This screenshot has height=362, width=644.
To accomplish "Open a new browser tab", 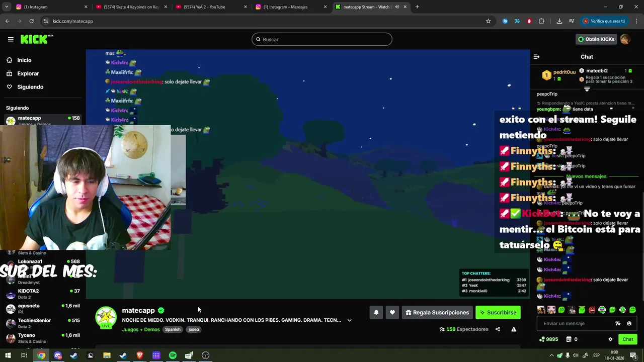I will point(417,7).
